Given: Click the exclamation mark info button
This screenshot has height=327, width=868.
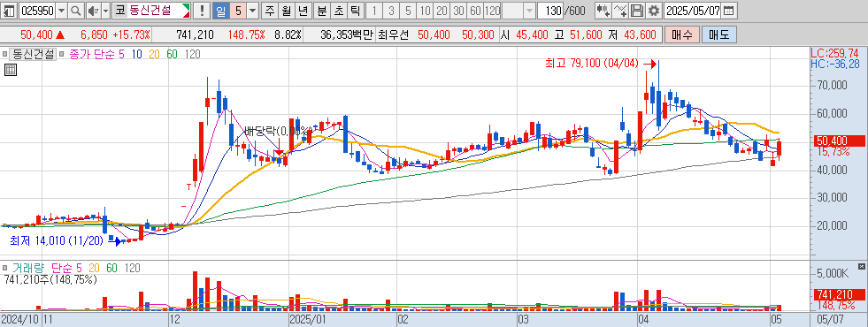Looking at the screenshot, I should click(202, 10).
